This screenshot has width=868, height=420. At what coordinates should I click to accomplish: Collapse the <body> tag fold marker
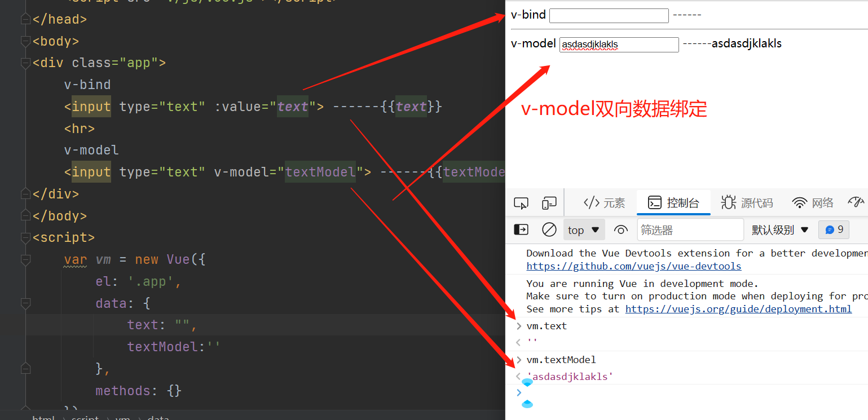25,41
